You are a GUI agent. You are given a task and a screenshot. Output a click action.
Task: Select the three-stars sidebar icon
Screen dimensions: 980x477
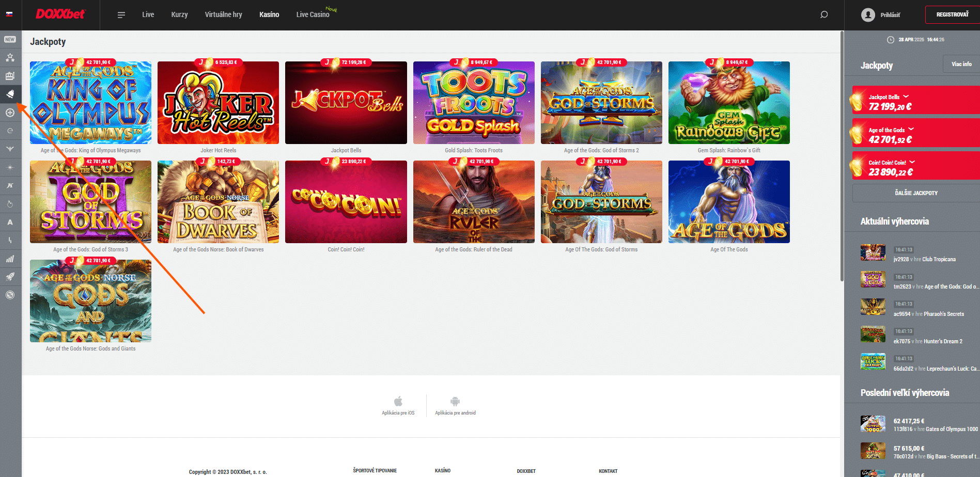10,57
